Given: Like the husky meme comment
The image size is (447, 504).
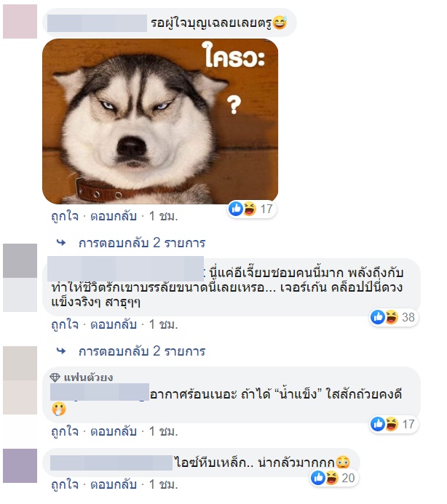Looking at the screenshot, I should (65, 216).
